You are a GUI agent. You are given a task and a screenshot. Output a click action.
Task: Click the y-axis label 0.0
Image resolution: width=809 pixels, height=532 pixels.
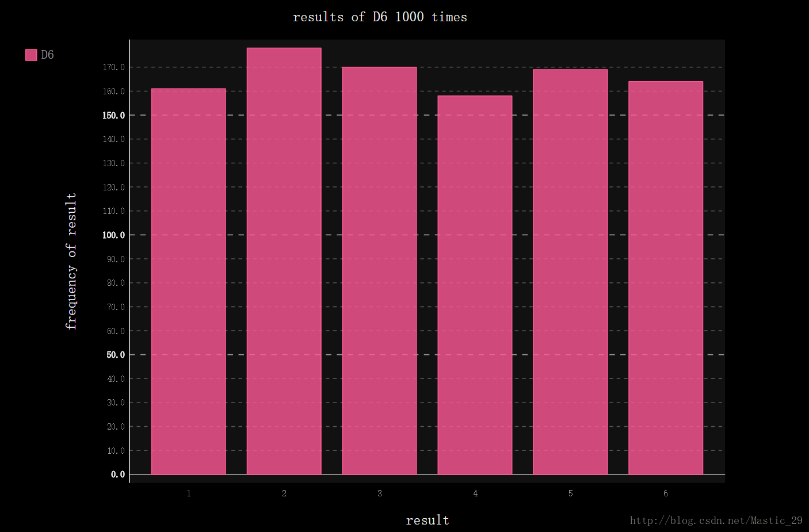tap(118, 474)
